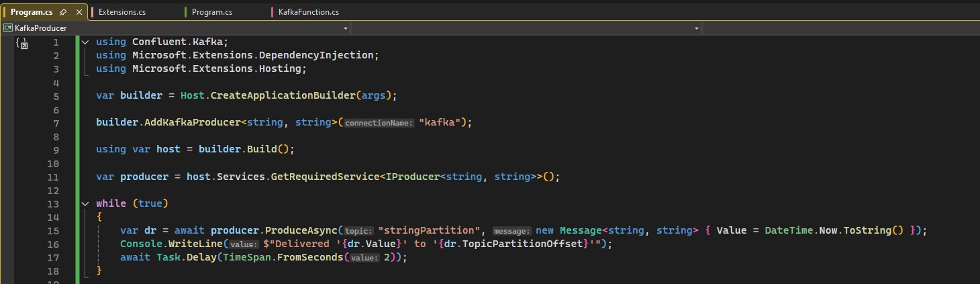This screenshot has width=980, height=284.
Task: Click the topic inlay hint on line 15
Action: coord(358,231)
